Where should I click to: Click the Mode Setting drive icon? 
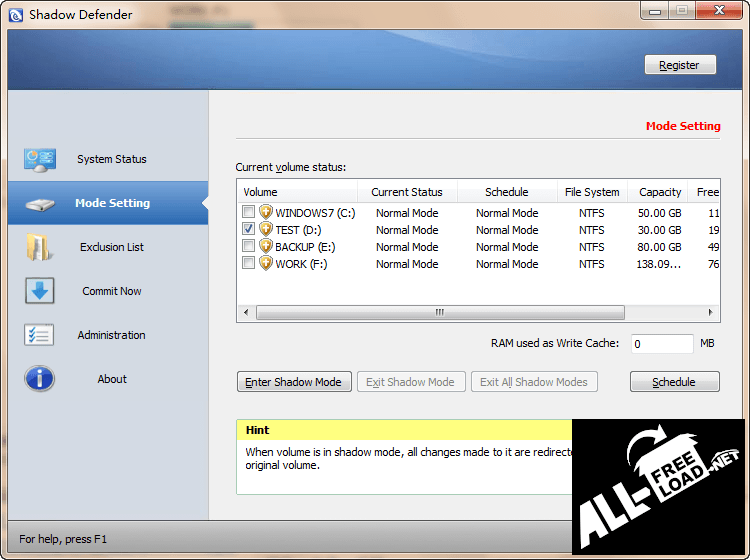[x=40, y=203]
